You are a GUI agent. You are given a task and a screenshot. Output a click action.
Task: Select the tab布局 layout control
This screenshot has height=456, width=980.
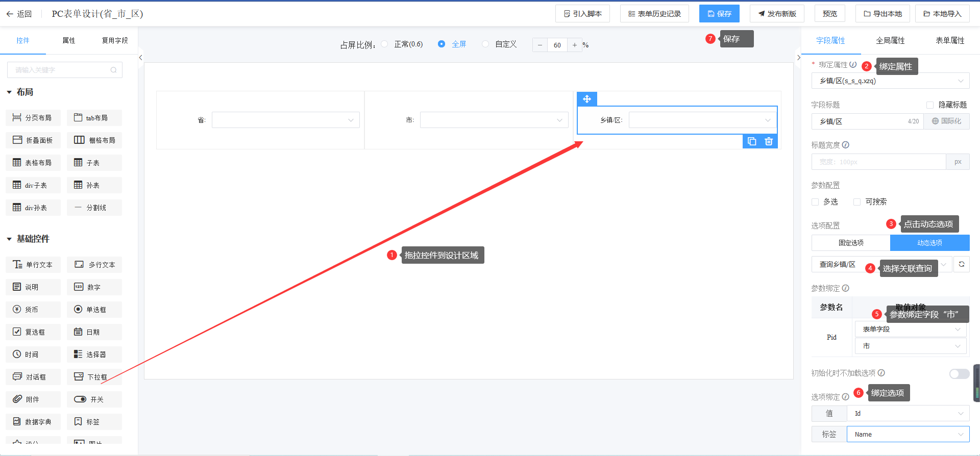tap(94, 118)
